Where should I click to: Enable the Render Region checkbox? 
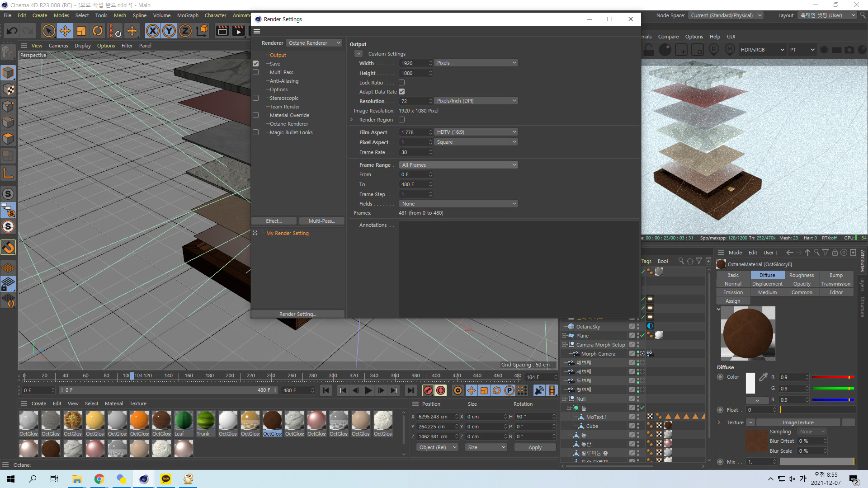point(402,120)
